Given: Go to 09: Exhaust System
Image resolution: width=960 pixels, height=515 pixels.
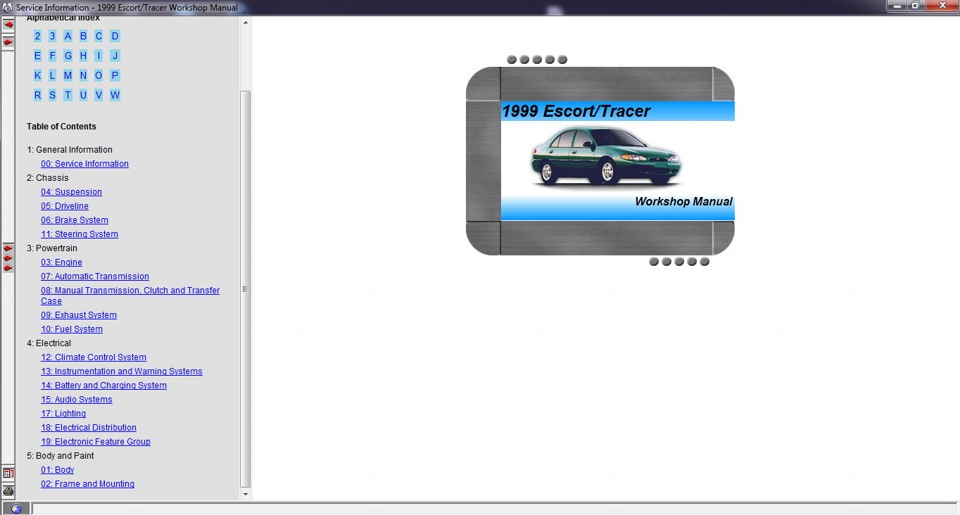Looking at the screenshot, I should coord(78,315).
